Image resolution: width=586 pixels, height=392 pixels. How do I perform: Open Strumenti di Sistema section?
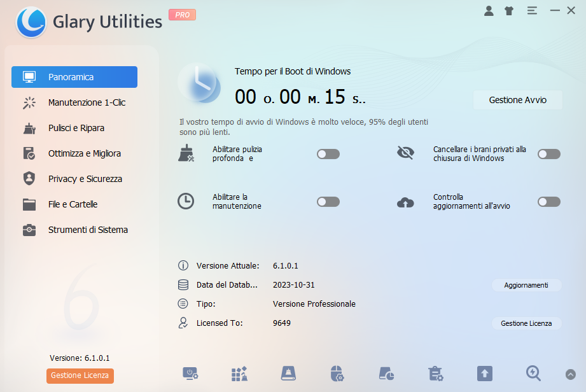tap(74, 230)
